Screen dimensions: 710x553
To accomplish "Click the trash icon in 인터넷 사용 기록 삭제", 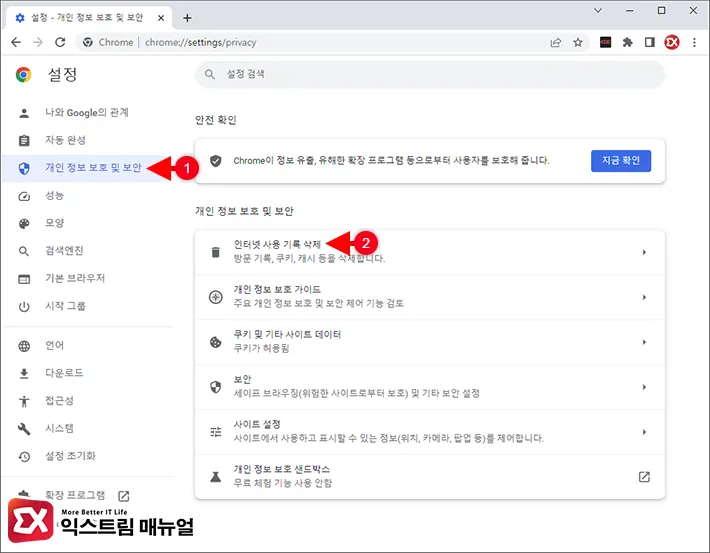I will (216, 252).
